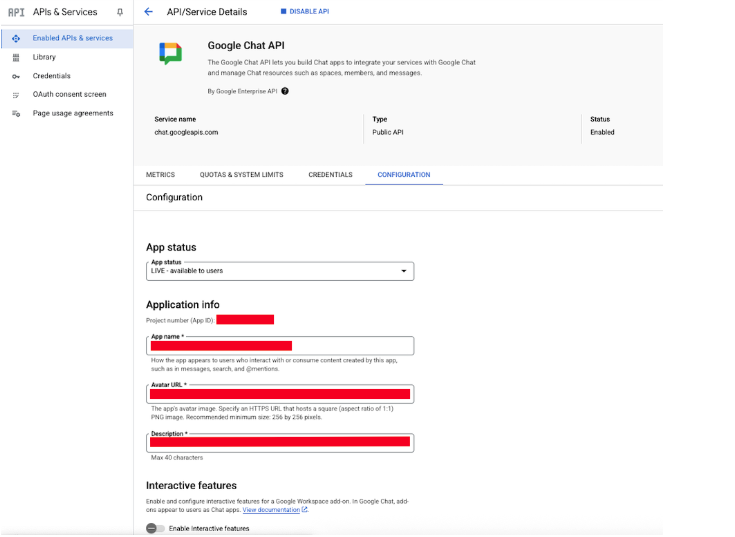735x537 pixels.
Task: Click the Library sidebar icon
Action: [x=16, y=57]
